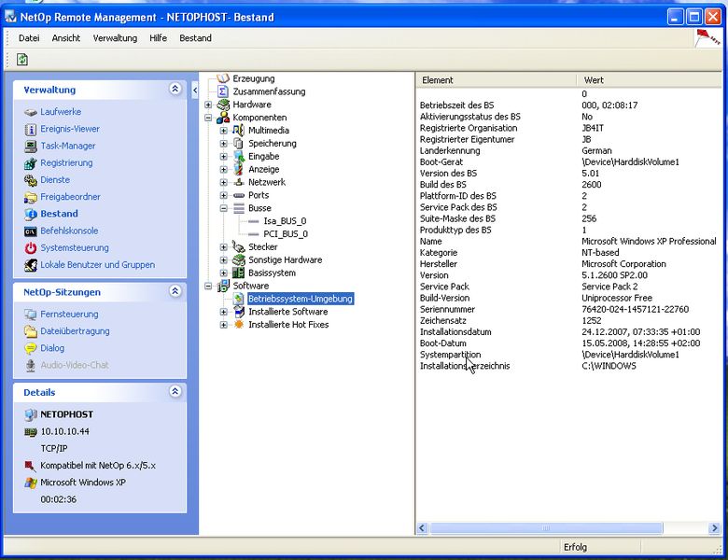Click the Dialog speech bubble icon
Screen dimensions: 728x560
(31, 348)
